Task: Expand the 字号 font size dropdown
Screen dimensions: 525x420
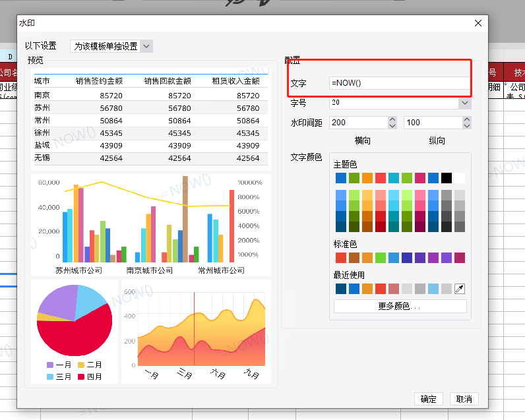Action: 465,103
